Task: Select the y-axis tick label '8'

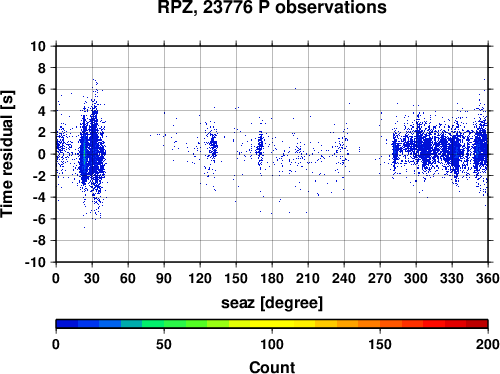Action: [42, 68]
